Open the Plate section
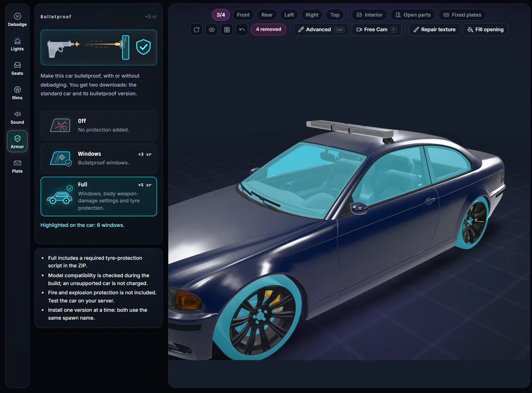The image size is (532, 393). pos(17,167)
